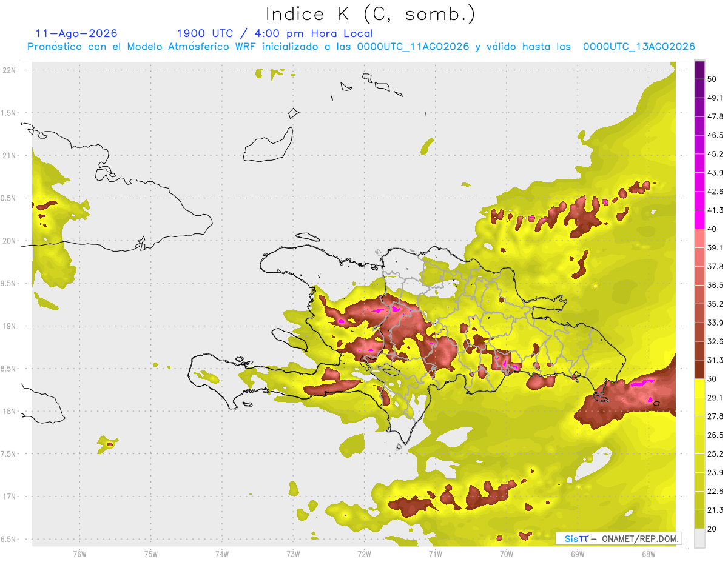Click the time label '1900 UTC / 4:00 pm Hora Local'
This screenshot has width=728, height=562.
pos(275,33)
